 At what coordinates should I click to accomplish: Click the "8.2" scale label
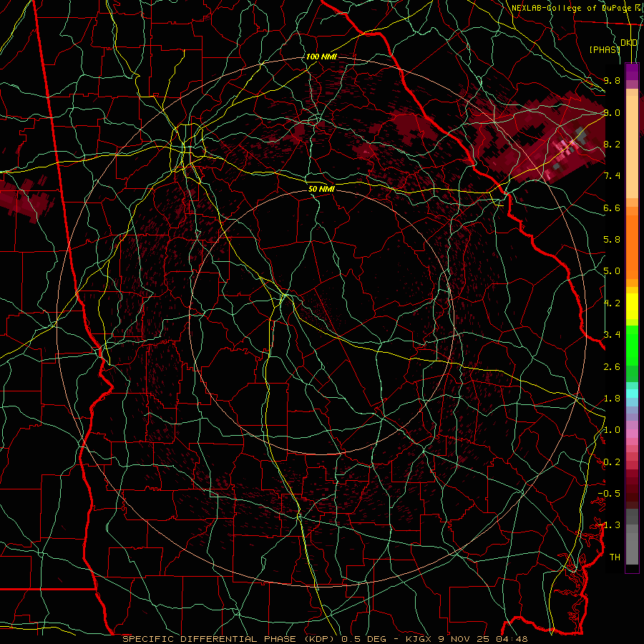pos(612,144)
